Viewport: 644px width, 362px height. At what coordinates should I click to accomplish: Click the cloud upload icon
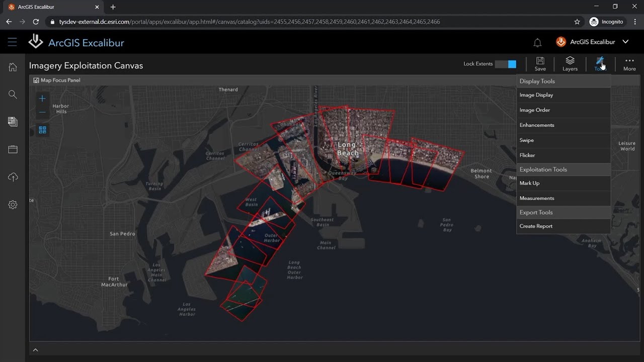(13, 177)
